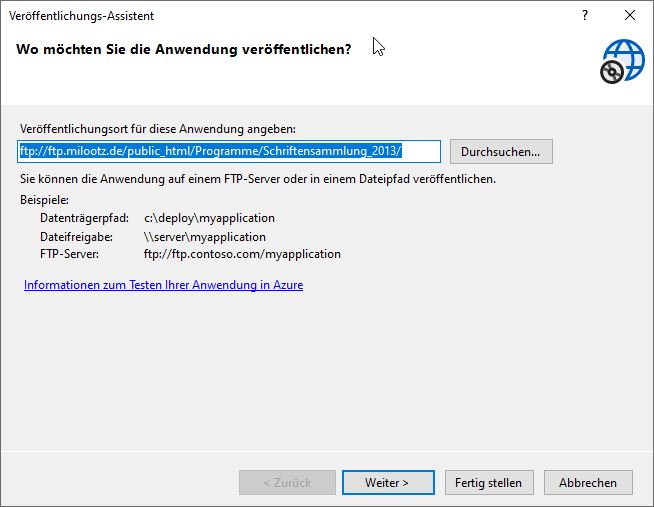654x507 pixels.
Task: Click the greyed-out < Zurück button
Action: pos(287,482)
